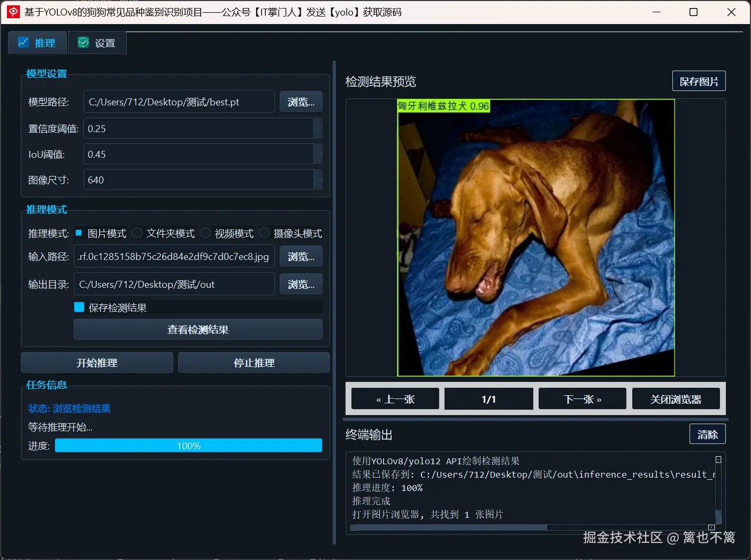Click the terminal vertical scrollbar thumb
The width and height of the screenshot is (751, 560).
pyautogui.click(x=718, y=517)
